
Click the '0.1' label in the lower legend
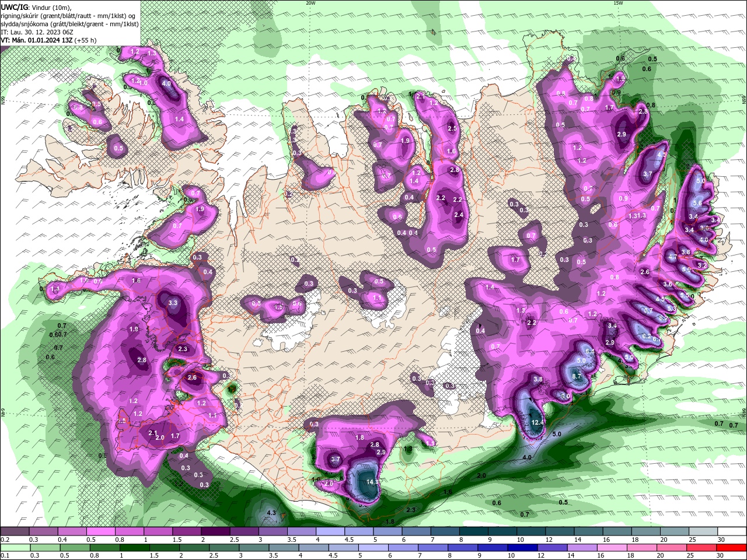coord(5,555)
